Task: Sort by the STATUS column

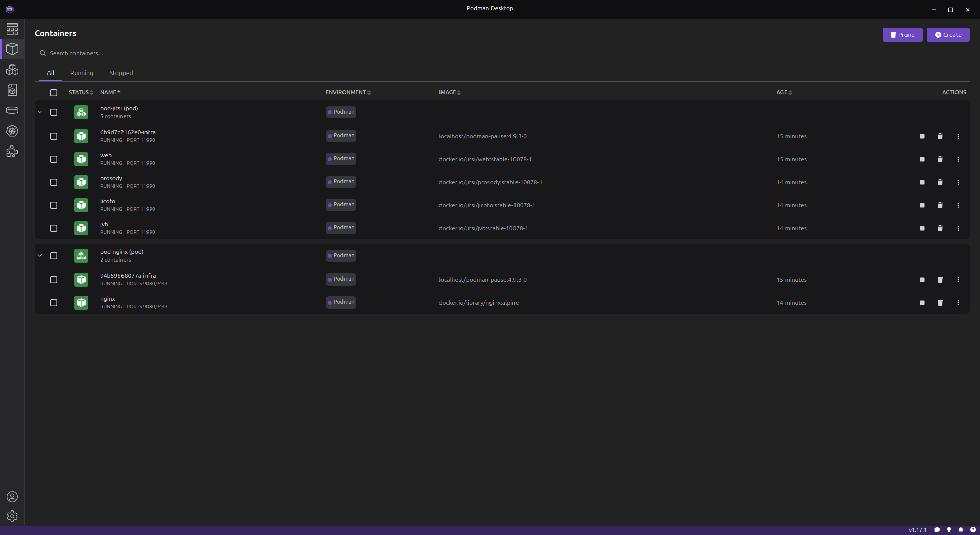Action: 81,92
